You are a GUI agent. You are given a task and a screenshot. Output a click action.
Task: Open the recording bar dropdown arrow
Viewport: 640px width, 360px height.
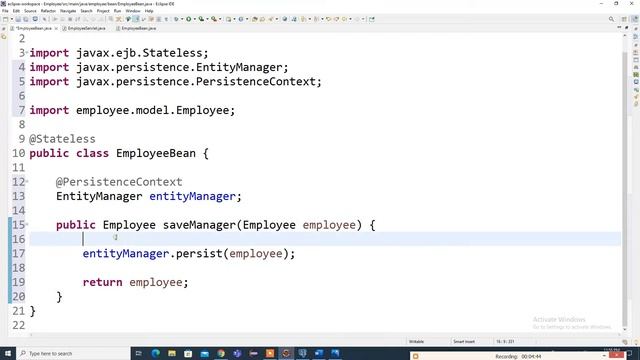(604, 356)
